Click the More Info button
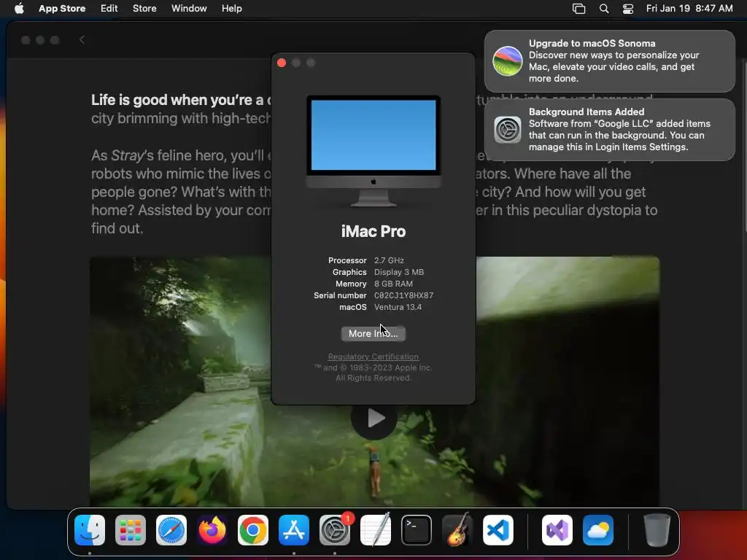The image size is (747, 560). click(373, 333)
